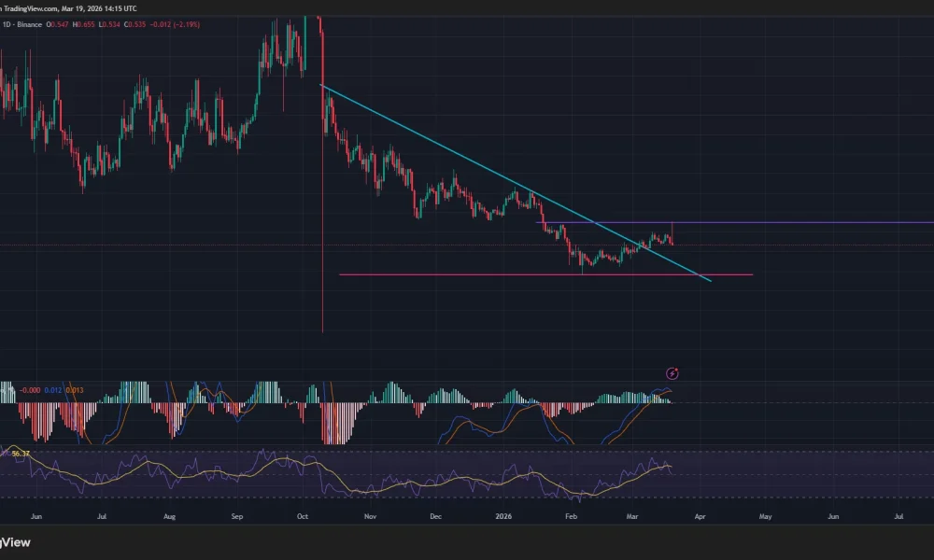
Task: Click the TradingView logo in the bottom corner
Action: pos(16,542)
